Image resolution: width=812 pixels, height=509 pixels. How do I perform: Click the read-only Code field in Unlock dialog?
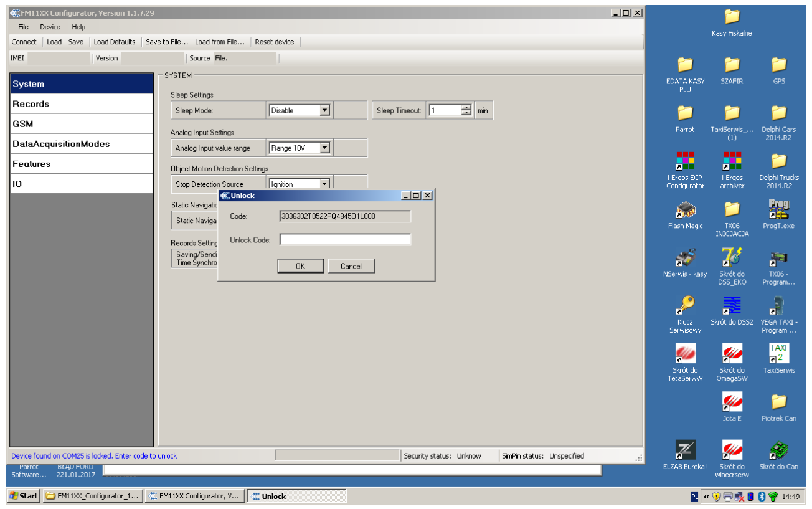click(345, 216)
